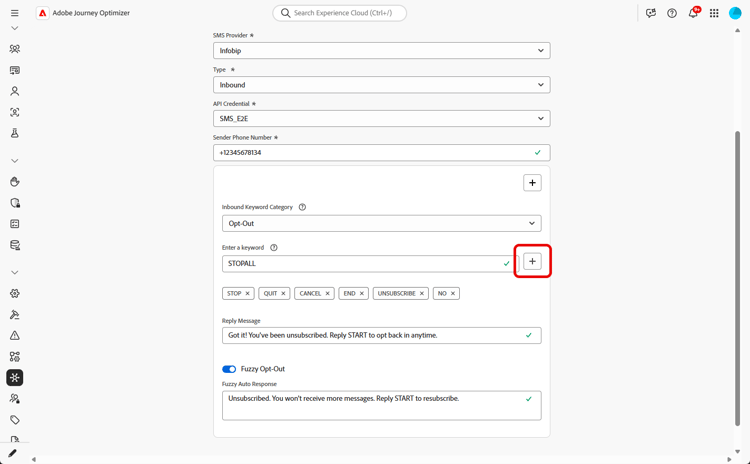Click the Reply Message text field
Screen dimensions: 750x464
[375, 335]
